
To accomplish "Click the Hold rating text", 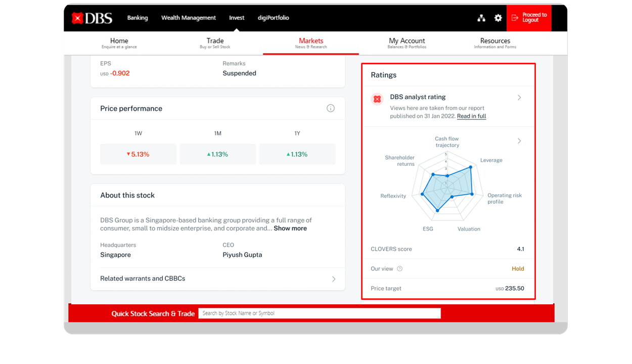I will (x=518, y=269).
